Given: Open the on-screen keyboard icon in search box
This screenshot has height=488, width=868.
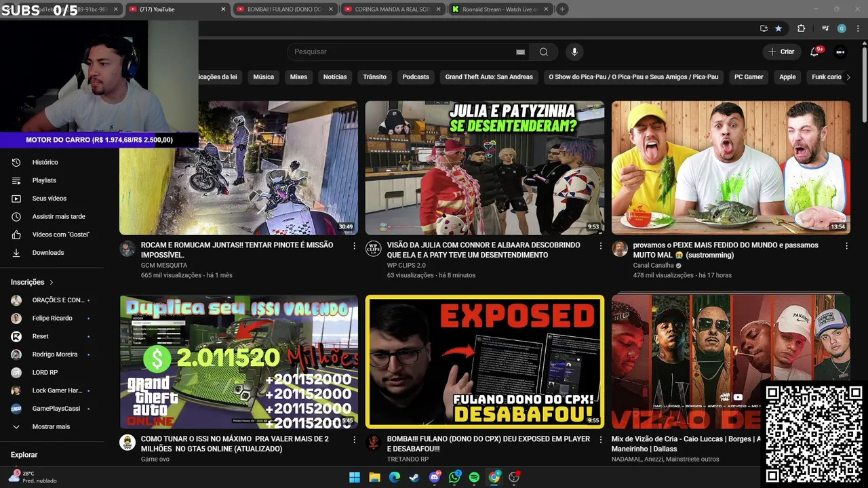Looking at the screenshot, I should click(x=520, y=52).
